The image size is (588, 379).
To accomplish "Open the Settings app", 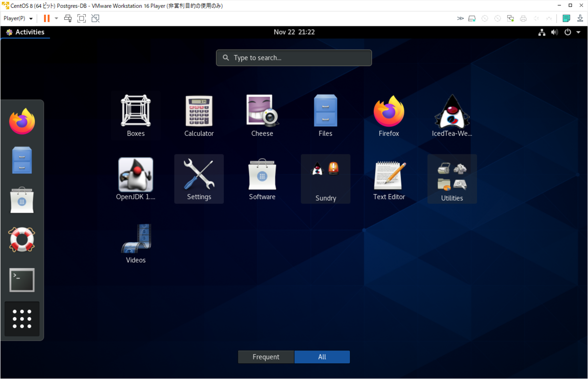I will point(199,179).
